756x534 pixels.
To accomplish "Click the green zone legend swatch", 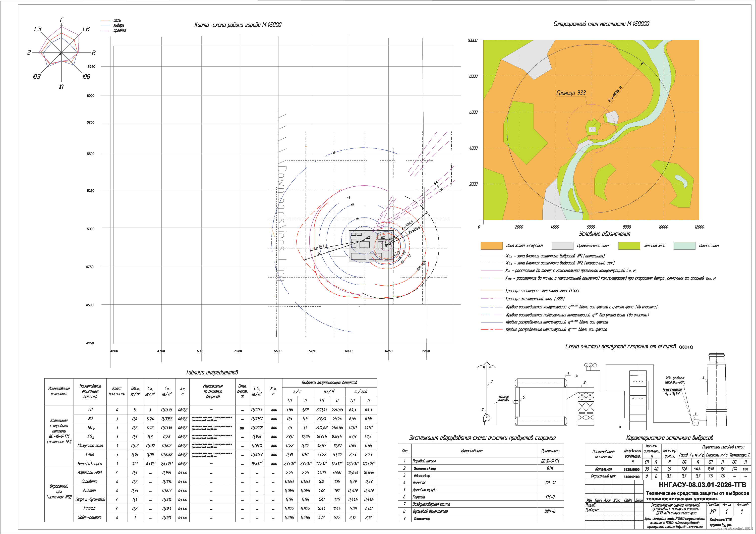I will 629,246.
